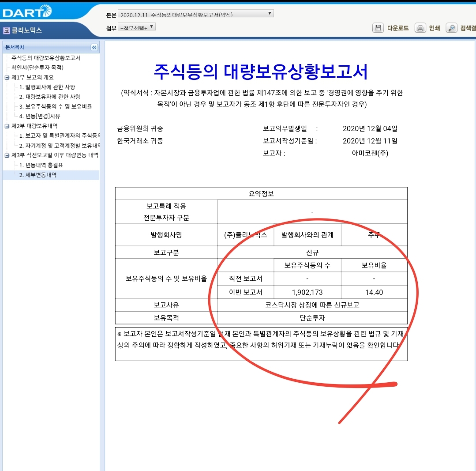Viewport: 476px width, 471px height.
Task: Open 확인서(단순투자 목적) in the tree
Action: (x=37, y=68)
